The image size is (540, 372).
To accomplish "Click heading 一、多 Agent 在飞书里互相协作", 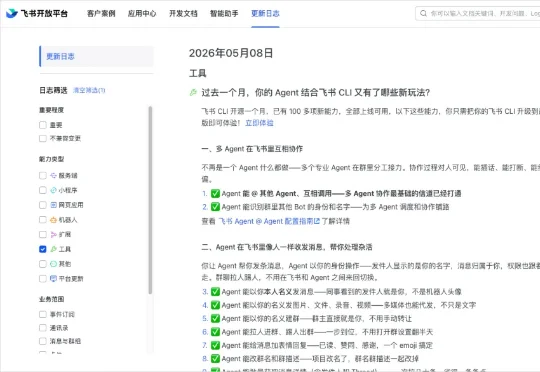I will pyautogui.click(x=252, y=149).
